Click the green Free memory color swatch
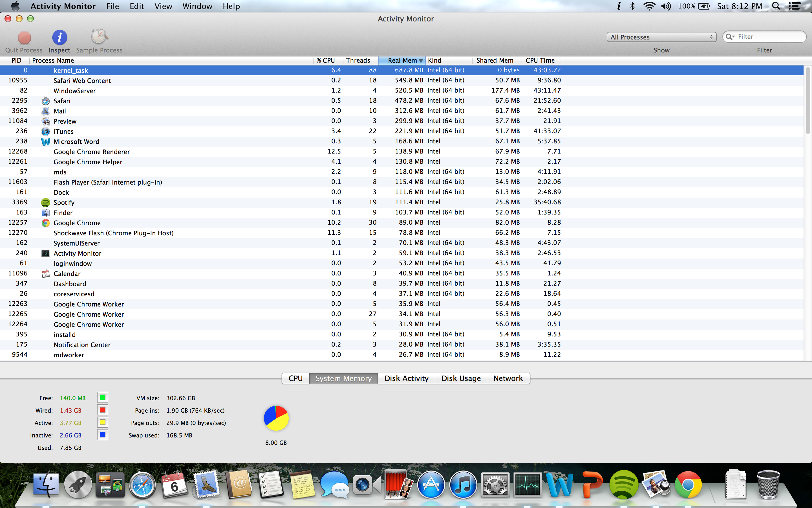812x508 pixels. coord(103,397)
